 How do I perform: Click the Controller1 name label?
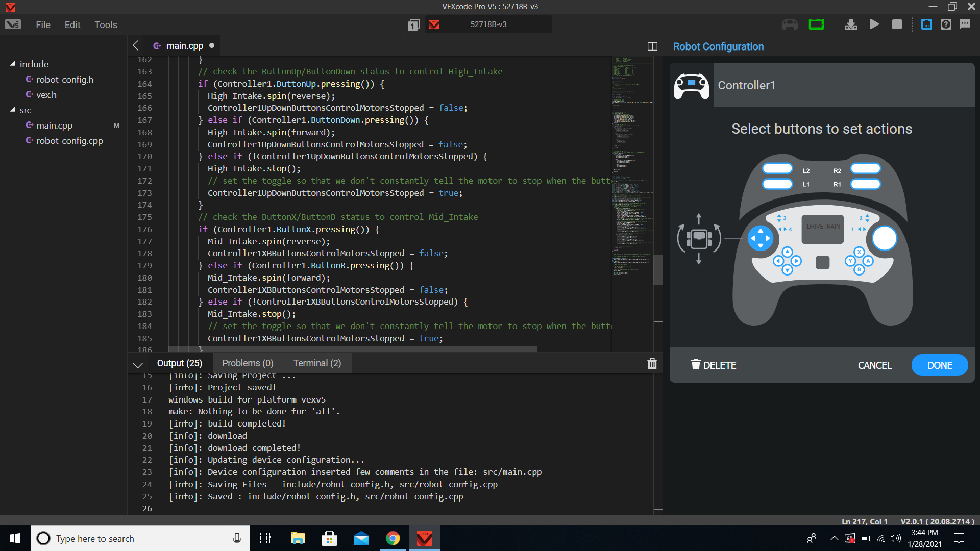click(x=746, y=85)
